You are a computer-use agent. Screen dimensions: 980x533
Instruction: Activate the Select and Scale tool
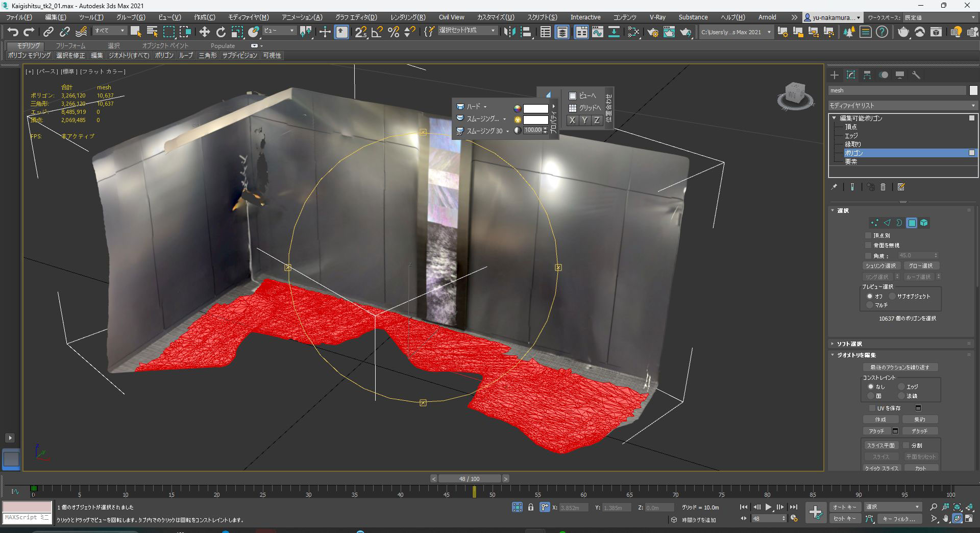pos(237,32)
